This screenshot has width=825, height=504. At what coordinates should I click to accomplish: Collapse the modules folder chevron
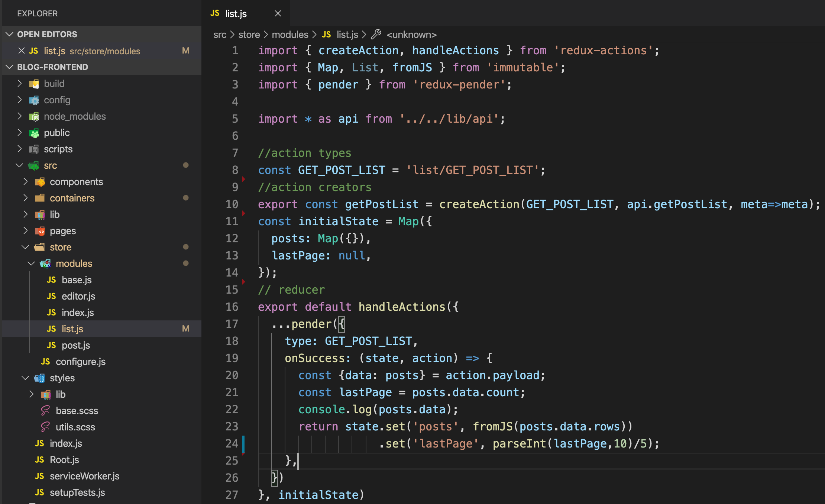31,264
